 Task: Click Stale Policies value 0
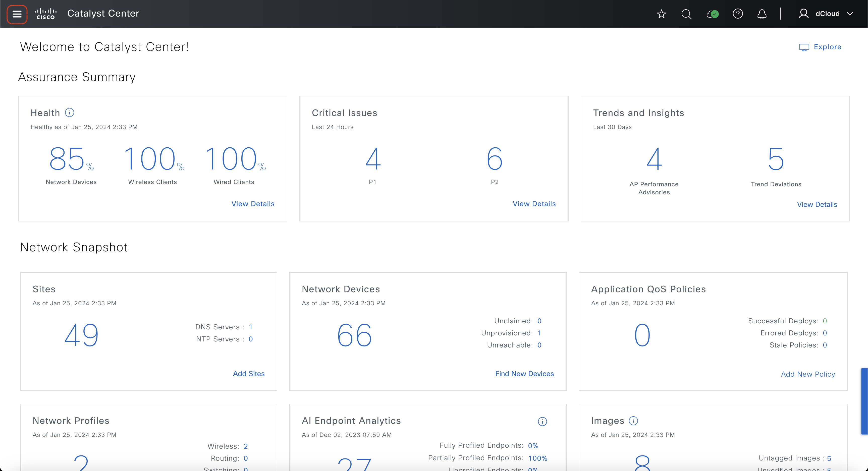(x=825, y=345)
